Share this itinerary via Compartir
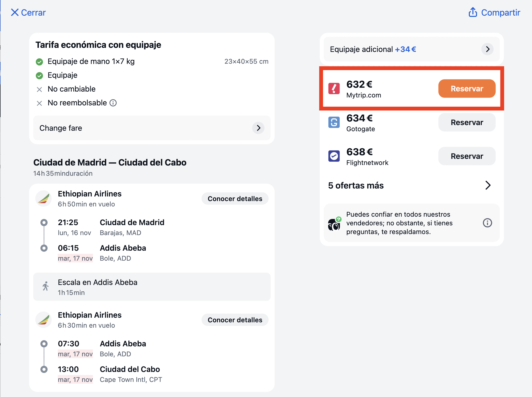The height and width of the screenshot is (397, 532). (x=494, y=13)
